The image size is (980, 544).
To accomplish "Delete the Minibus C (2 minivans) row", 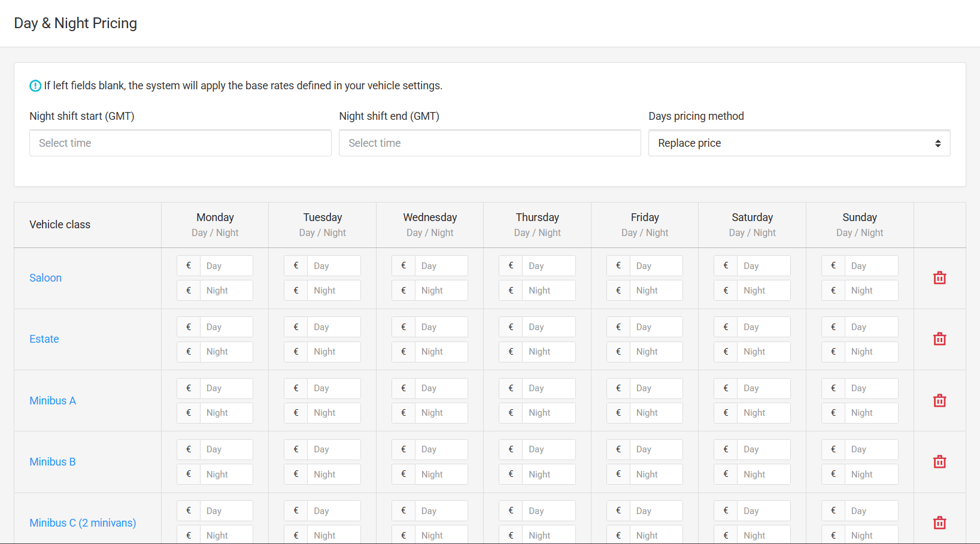I will [x=939, y=523].
